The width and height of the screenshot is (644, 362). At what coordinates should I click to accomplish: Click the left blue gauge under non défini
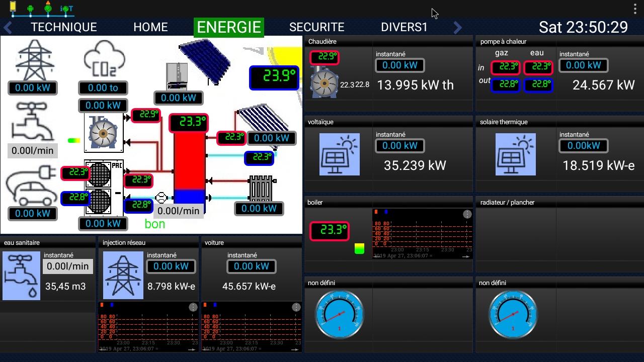click(339, 314)
